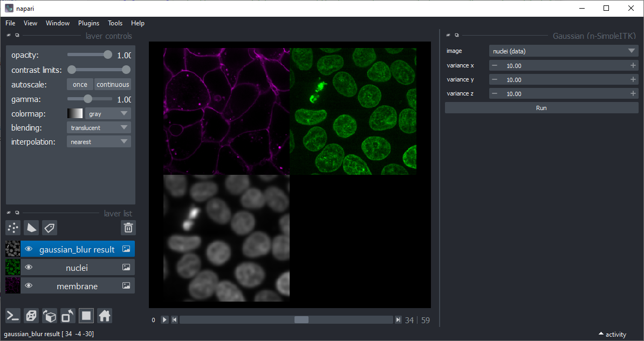The height and width of the screenshot is (341, 644).
Task: Click the opacity slider handle
Action: [x=108, y=54]
